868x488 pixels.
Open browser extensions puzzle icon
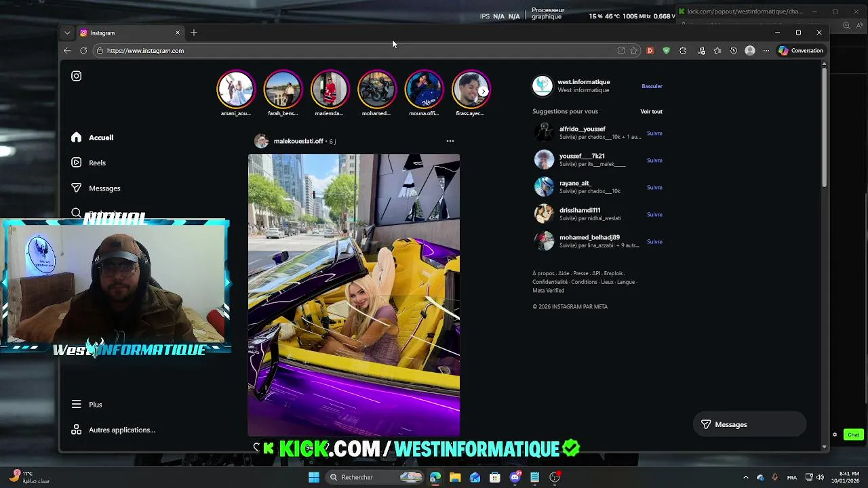[x=683, y=50]
